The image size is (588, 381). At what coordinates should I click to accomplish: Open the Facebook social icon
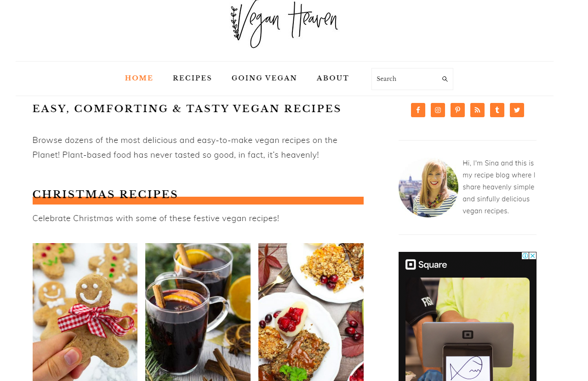click(x=418, y=110)
